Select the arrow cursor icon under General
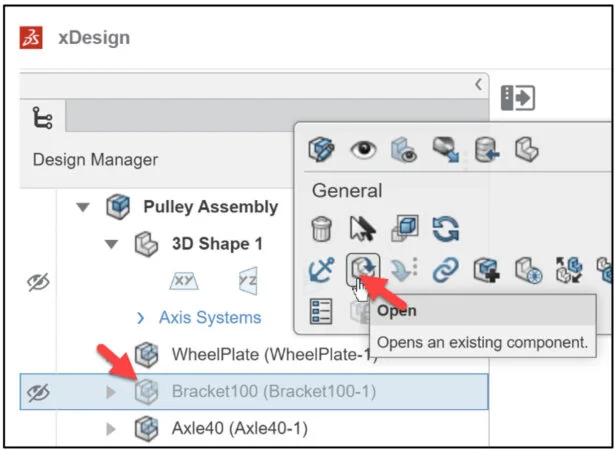The height and width of the screenshot is (450, 615). [x=359, y=229]
